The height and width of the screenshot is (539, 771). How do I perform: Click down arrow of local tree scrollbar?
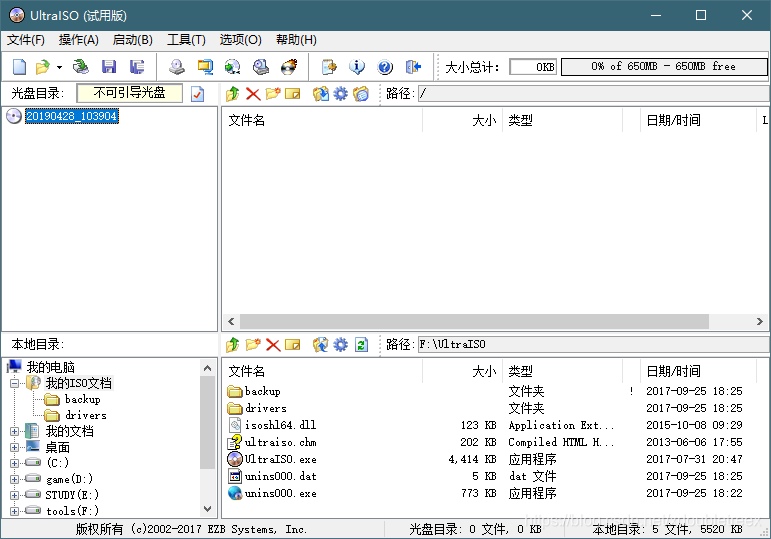pyautogui.click(x=208, y=509)
